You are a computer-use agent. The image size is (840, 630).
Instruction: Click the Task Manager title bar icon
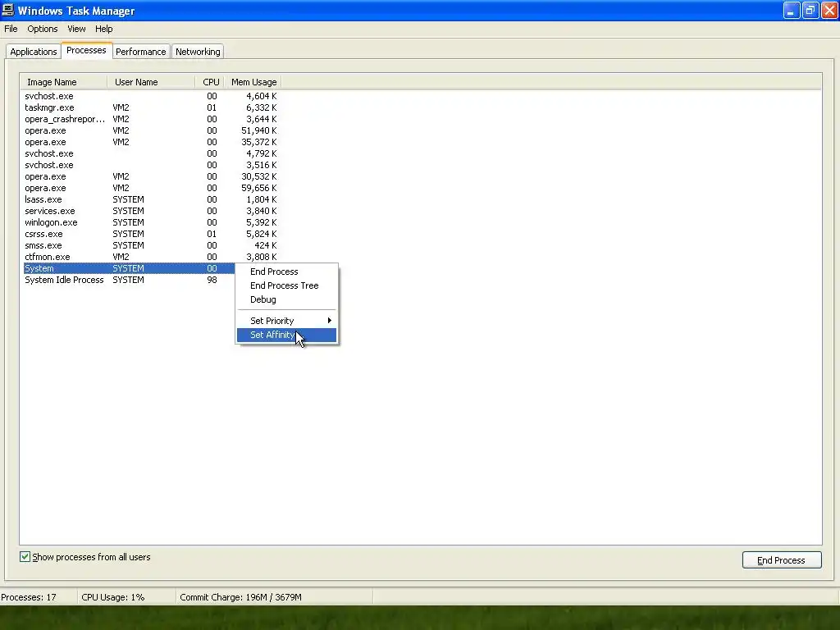[x=8, y=10]
